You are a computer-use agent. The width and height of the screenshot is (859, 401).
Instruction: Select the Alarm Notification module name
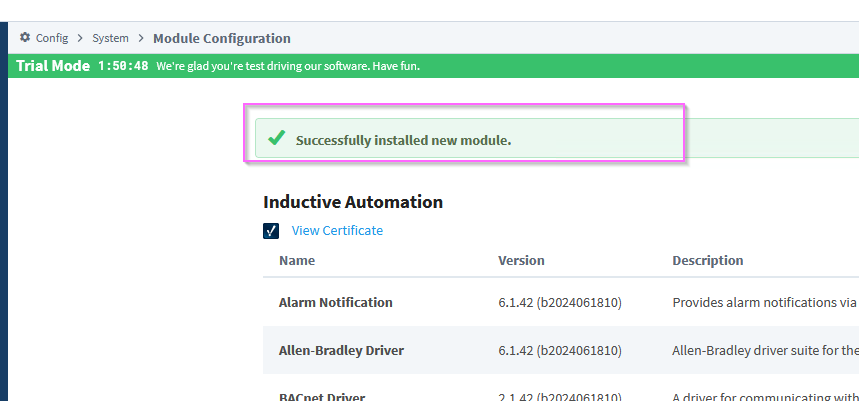336,302
